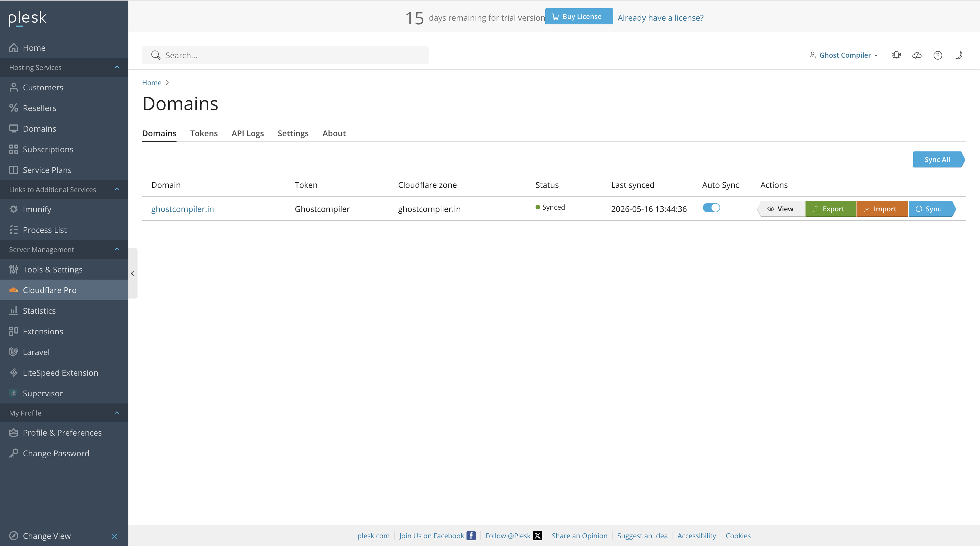Click the Synced status text
The image size is (980, 546).
click(553, 207)
